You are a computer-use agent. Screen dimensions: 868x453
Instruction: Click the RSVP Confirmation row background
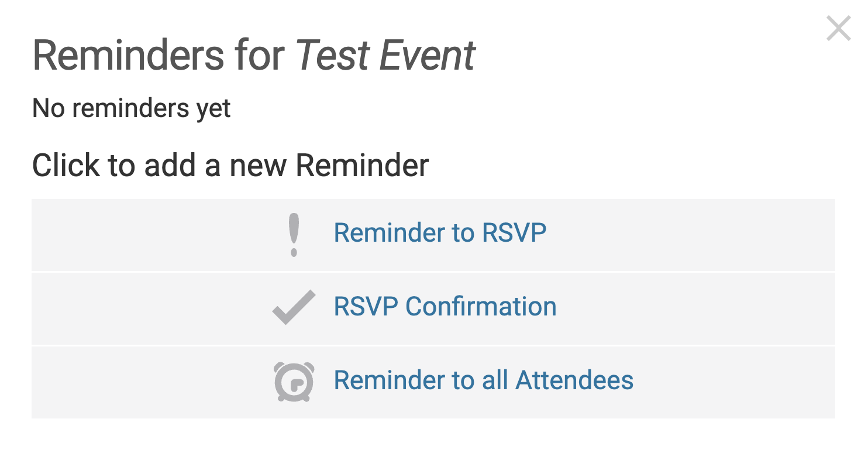coord(433,308)
